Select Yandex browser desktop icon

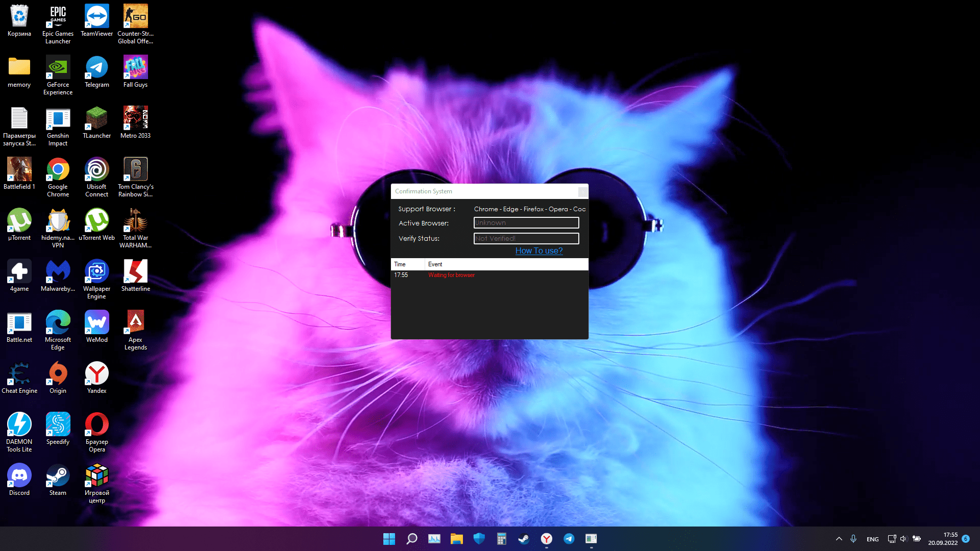tap(96, 378)
